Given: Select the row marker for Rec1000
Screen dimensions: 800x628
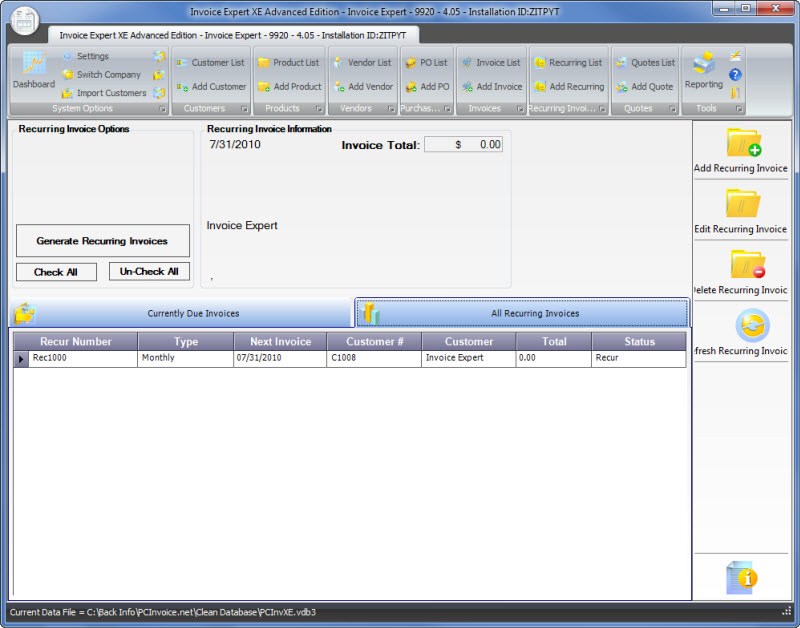Looking at the screenshot, I should 21,359.
